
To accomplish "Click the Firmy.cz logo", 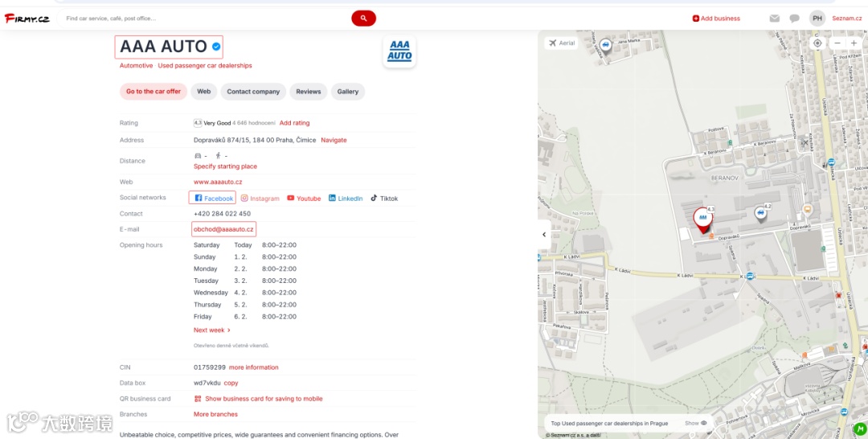I will click(x=27, y=18).
